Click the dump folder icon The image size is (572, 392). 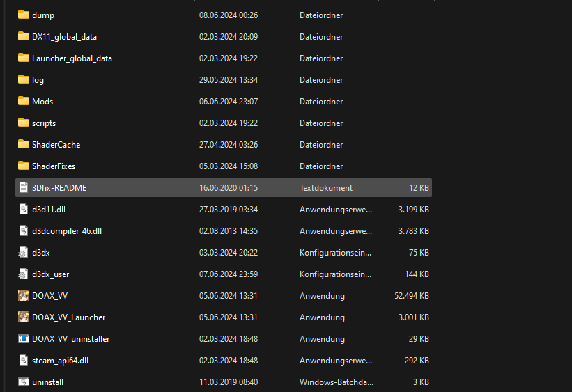pos(24,15)
